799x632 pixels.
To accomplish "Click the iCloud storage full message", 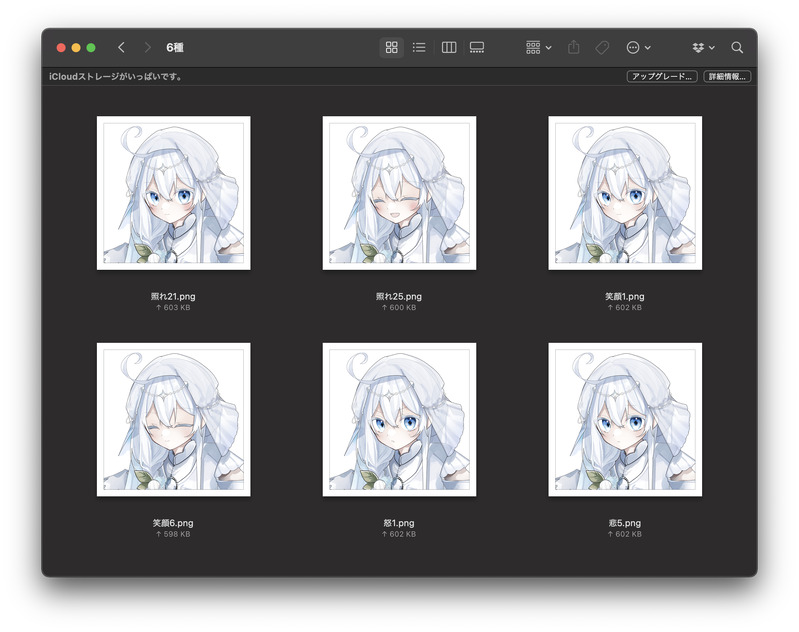I will click(116, 76).
